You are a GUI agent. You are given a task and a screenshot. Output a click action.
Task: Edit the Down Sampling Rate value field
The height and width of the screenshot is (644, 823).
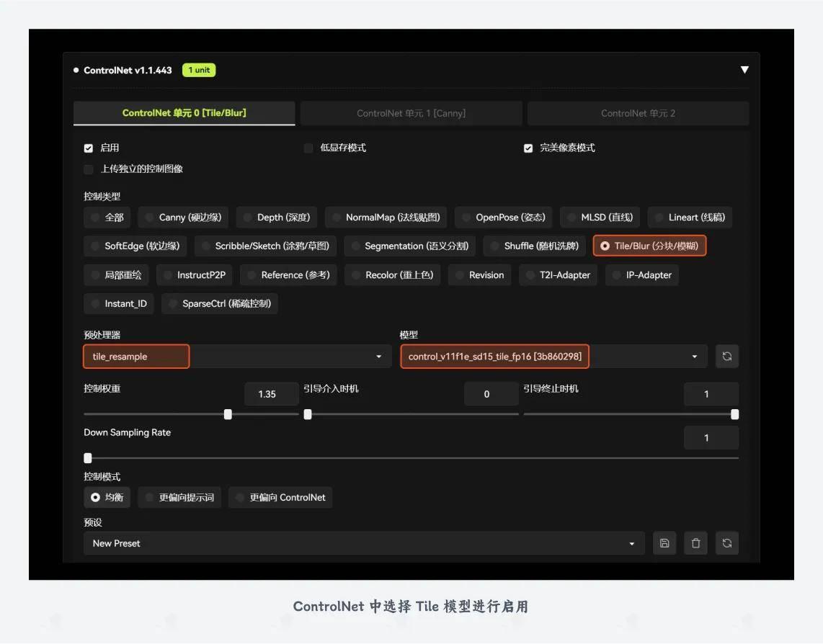pyautogui.click(x=711, y=438)
